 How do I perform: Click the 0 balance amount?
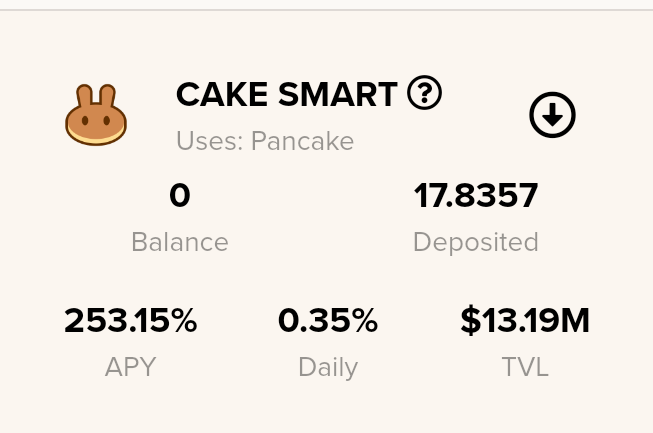coord(180,195)
